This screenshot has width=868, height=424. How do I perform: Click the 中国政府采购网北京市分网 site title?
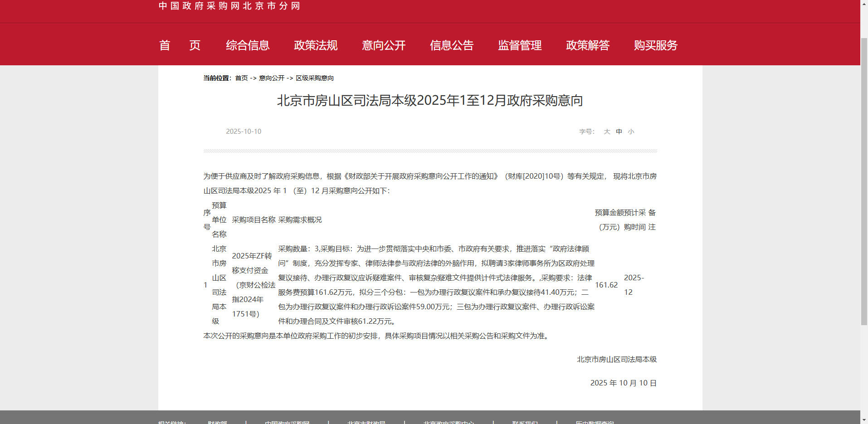point(229,6)
